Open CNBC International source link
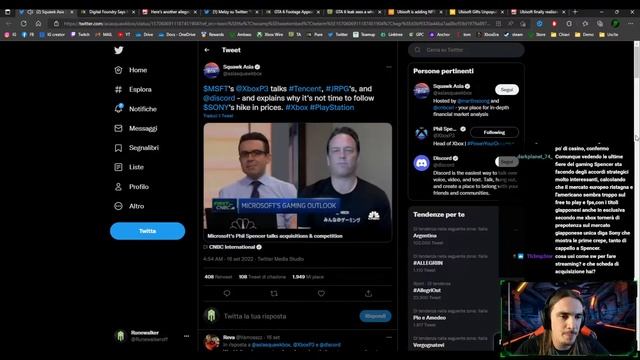 [235, 247]
